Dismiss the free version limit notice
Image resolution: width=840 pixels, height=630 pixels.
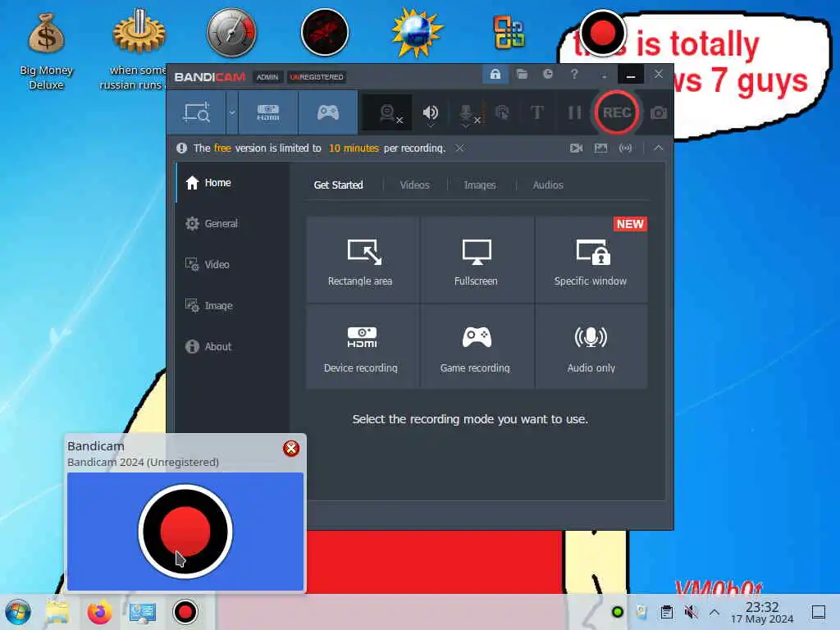[459, 148]
